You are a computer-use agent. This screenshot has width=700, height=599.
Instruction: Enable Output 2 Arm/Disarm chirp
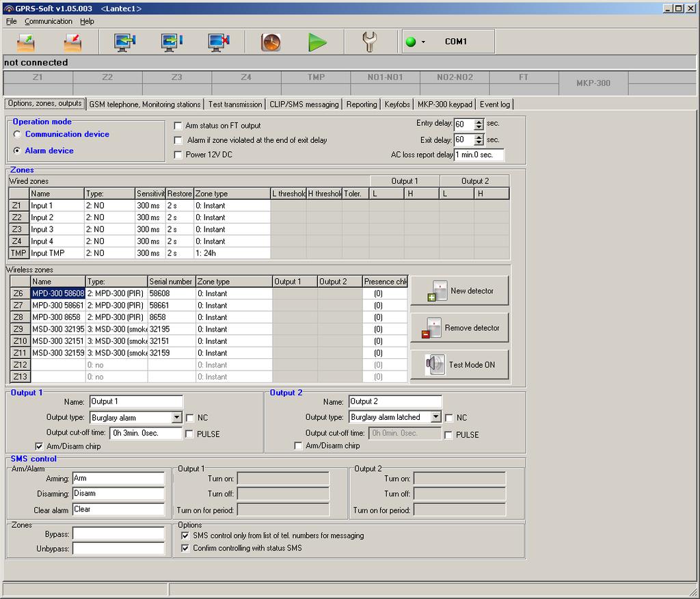coord(298,446)
